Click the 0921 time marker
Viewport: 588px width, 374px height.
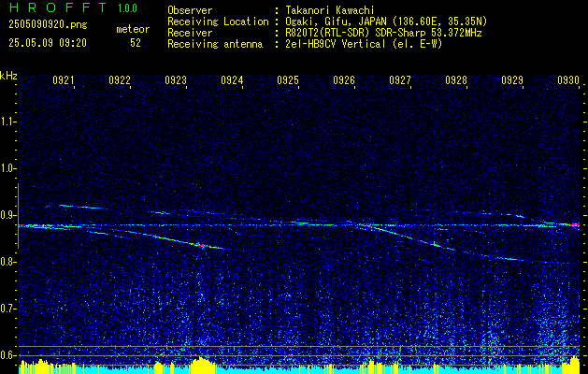[64, 79]
